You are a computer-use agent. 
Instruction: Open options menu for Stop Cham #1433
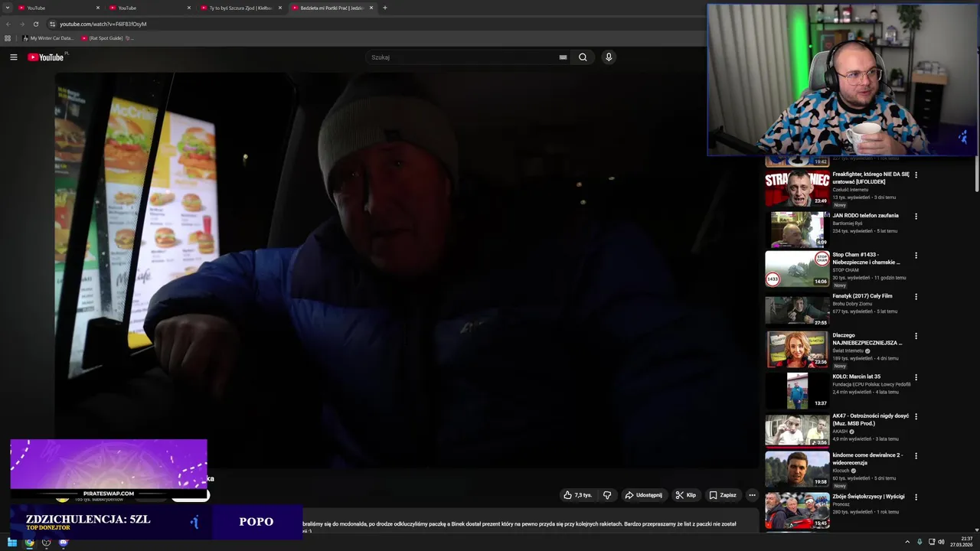coord(916,256)
